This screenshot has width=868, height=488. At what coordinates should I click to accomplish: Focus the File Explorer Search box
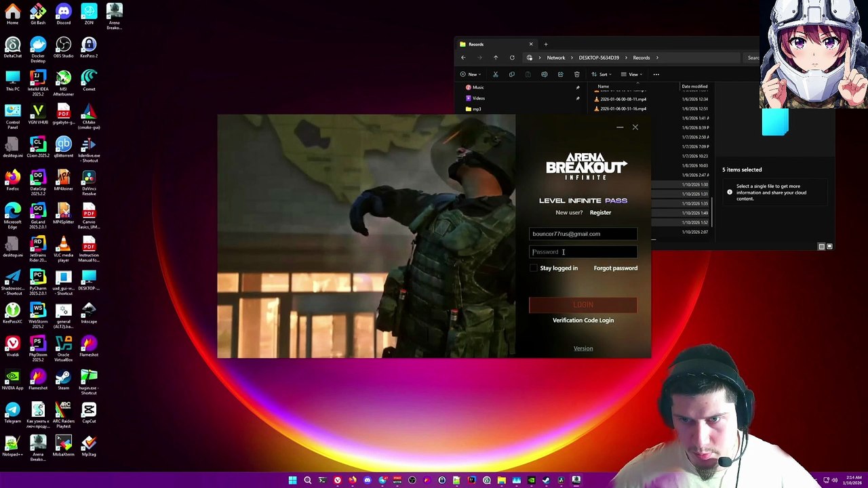click(x=751, y=58)
